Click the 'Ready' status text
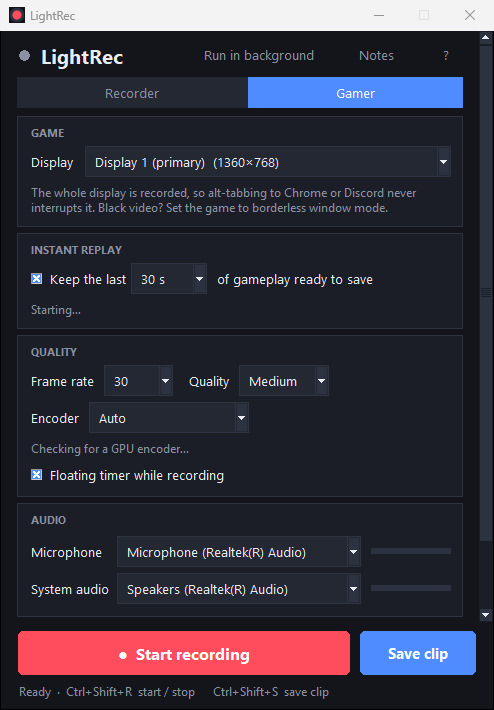494x710 pixels. pos(35,692)
